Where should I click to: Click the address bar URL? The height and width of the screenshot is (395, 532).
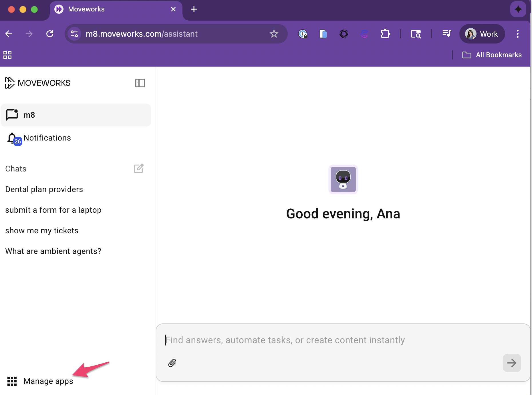click(x=142, y=34)
